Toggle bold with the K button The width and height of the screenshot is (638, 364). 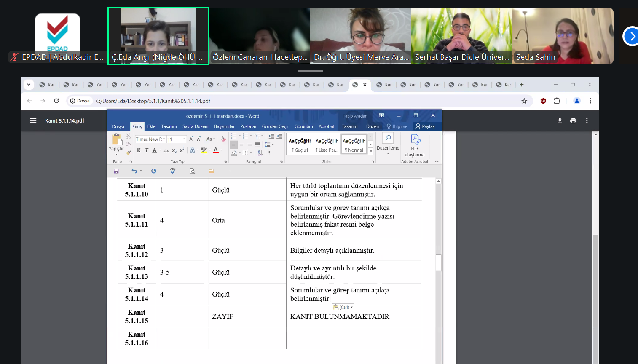(139, 150)
